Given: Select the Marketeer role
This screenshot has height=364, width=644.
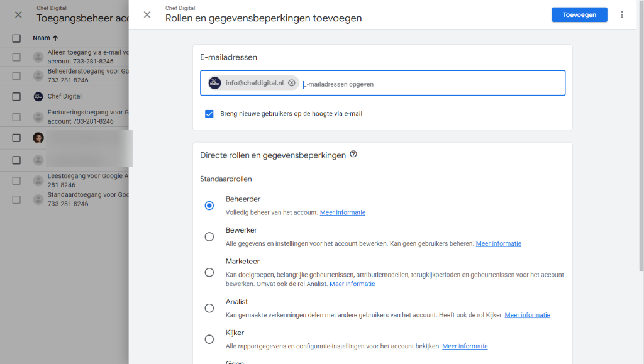Looking at the screenshot, I should coord(209,272).
